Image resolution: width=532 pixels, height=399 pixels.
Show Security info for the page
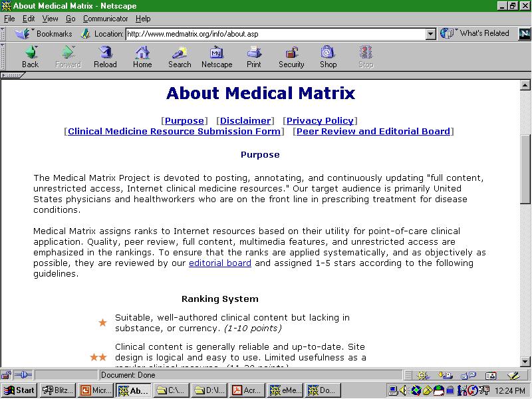click(x=291, y=57)
